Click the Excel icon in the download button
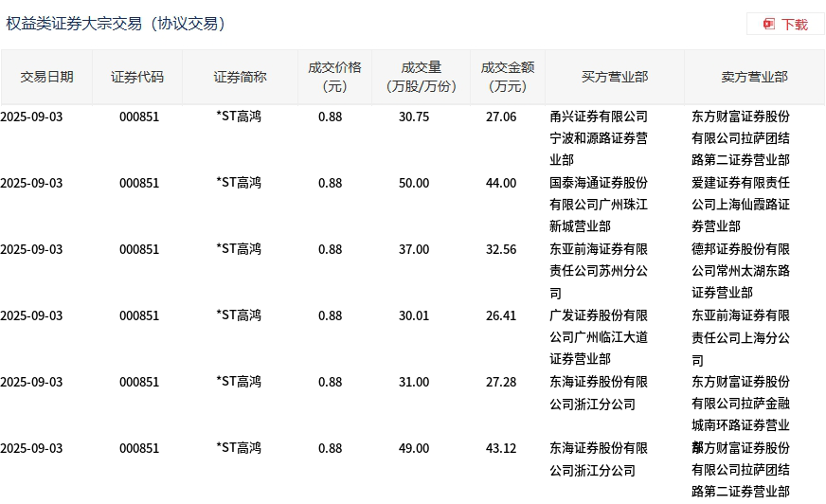Viewport: 826px width, 504px height. click(x=769, y=25)
